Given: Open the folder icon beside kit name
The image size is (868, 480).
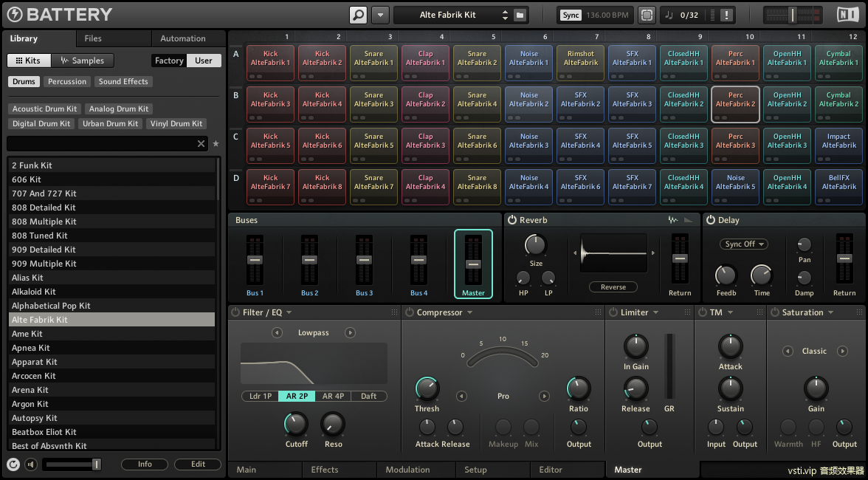Looking at the screenshot, I should pos(520,15).
